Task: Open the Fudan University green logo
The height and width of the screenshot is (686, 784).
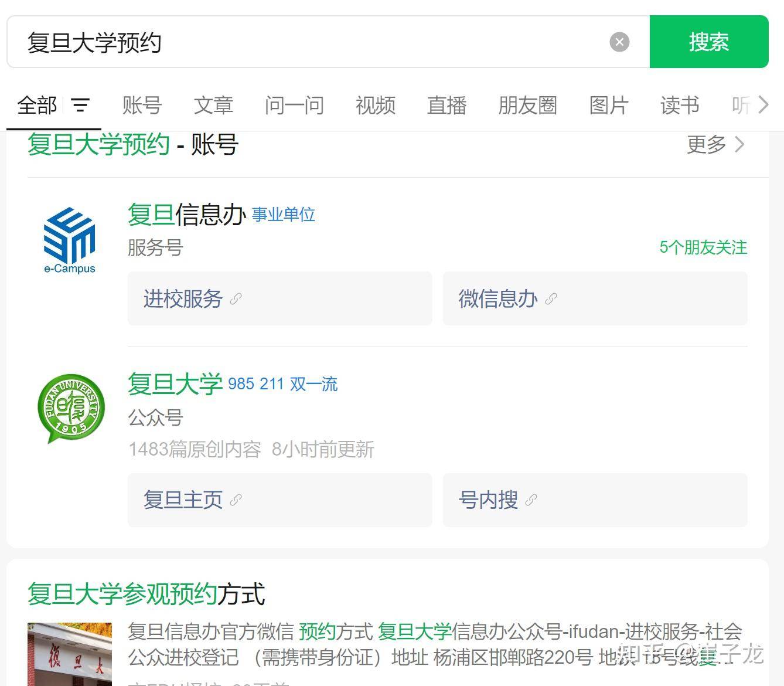Action: pos(70,409)
